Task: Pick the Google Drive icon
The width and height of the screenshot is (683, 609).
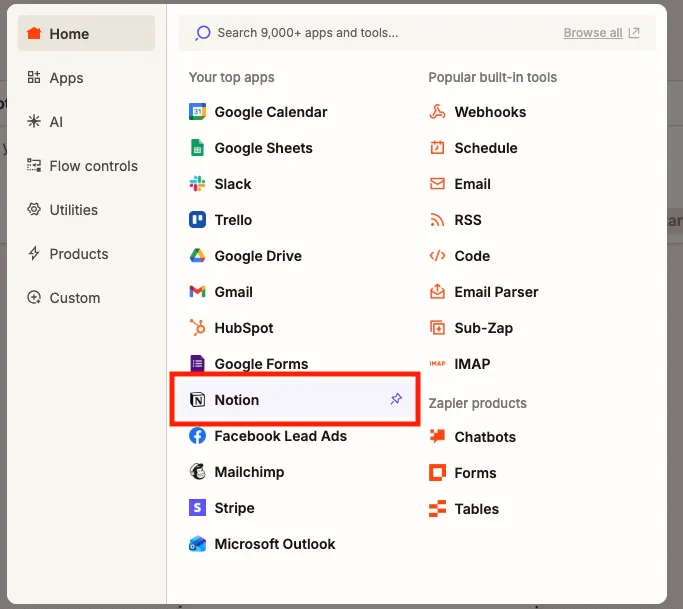Action: pos(197,256)
